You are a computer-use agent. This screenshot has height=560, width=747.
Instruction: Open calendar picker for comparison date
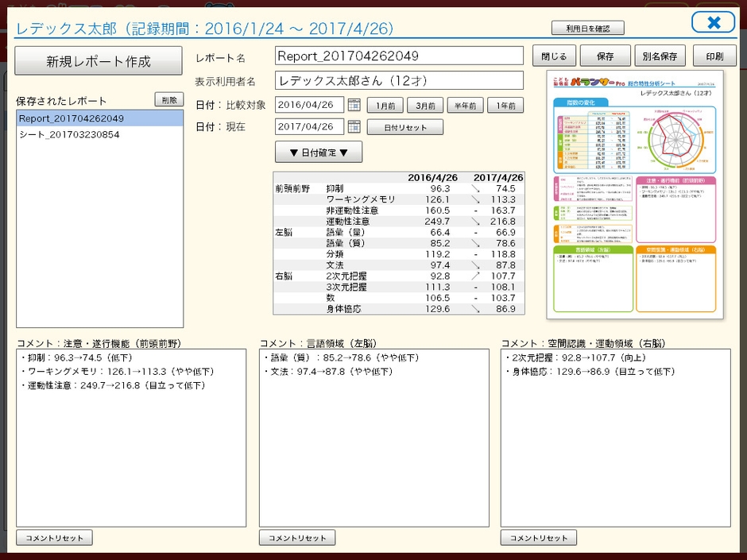point(354,105)
